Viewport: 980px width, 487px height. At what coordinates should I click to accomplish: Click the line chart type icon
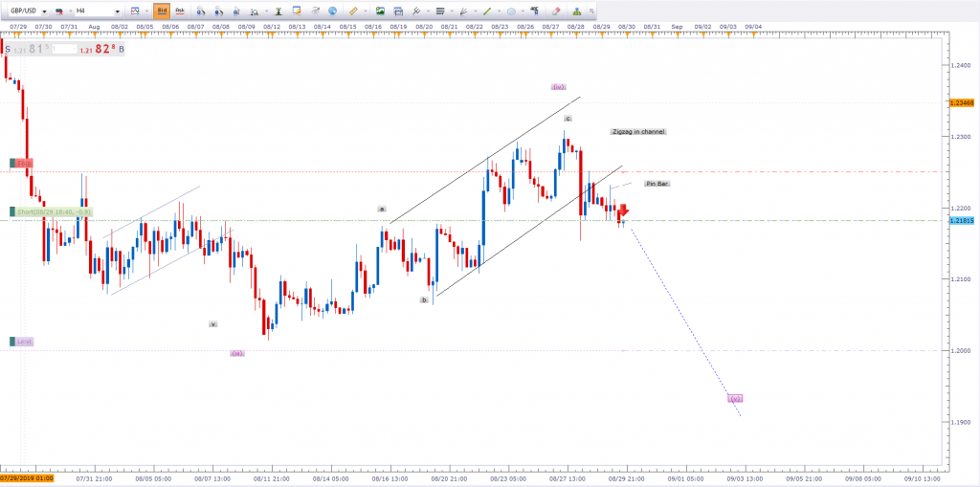point(134,11)
